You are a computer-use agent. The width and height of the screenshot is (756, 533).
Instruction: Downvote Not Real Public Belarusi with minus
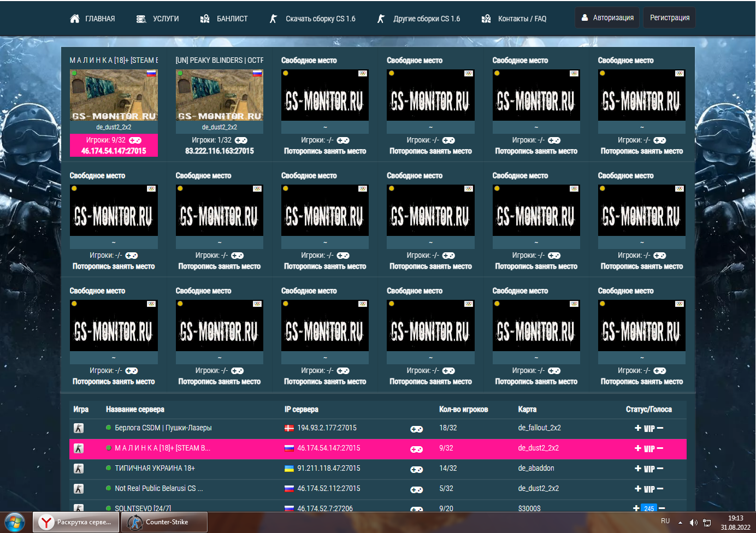tap(660, 489)
